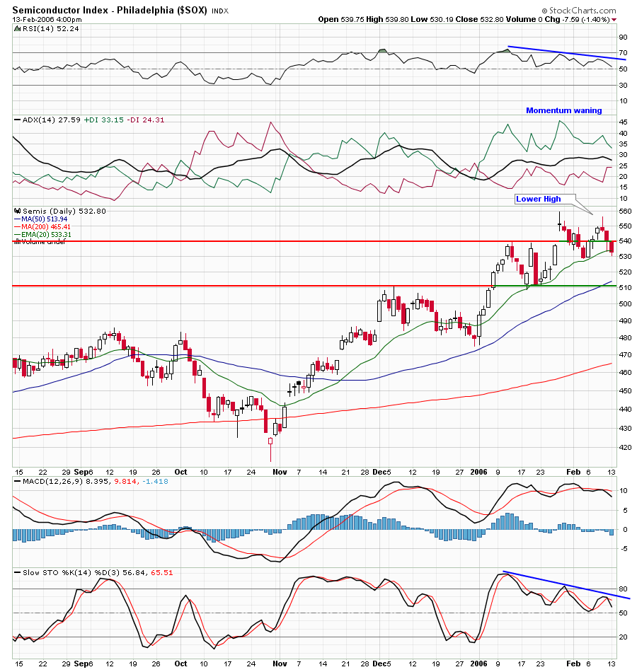Click the 560 price axis label

(x=626, y=212)
